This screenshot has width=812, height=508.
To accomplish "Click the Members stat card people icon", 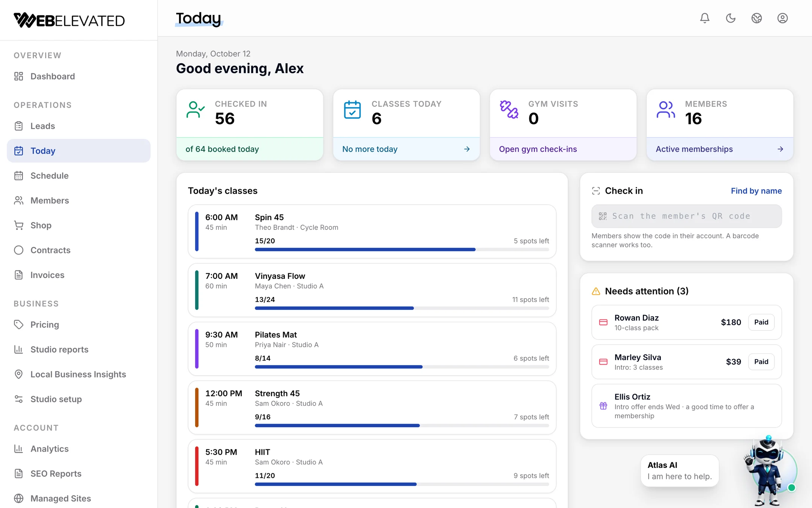I will pyautogui.click(x=666, y=110).
